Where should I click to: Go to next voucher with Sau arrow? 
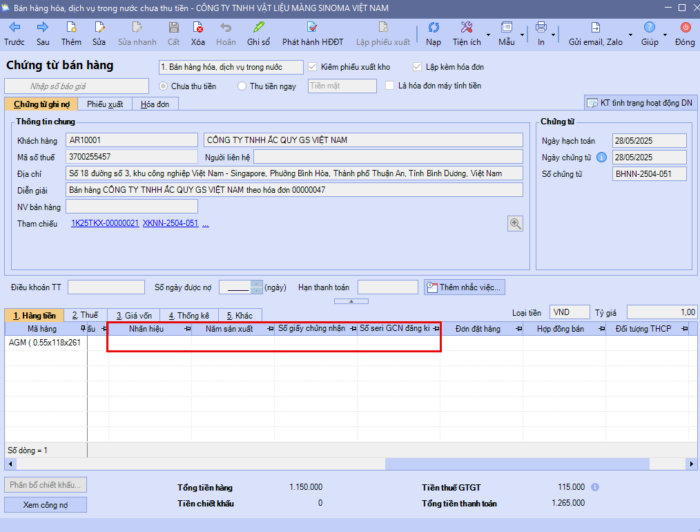click(x=42, y=27)
